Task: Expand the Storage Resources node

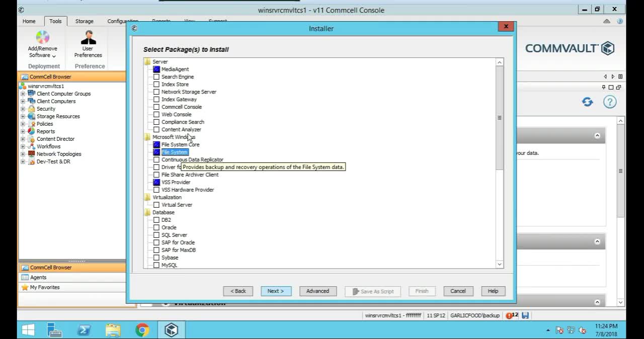Action: coord(23,116)
